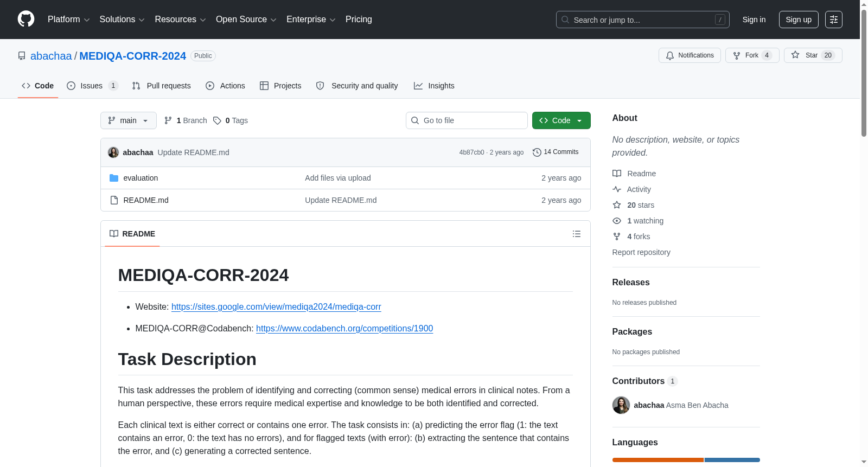
Task: Open the GitHub homepage logo
Action: tap(26, 19)
